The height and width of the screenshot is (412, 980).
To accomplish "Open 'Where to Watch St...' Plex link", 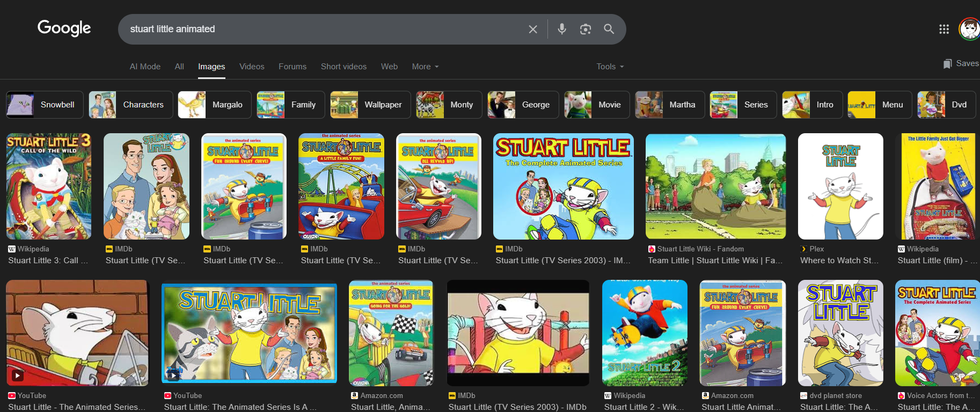I will [x=839, y=261].
